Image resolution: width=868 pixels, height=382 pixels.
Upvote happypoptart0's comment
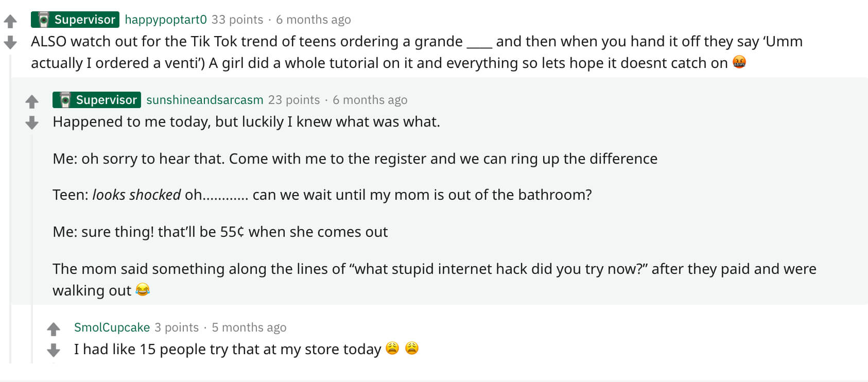[10, 21]
